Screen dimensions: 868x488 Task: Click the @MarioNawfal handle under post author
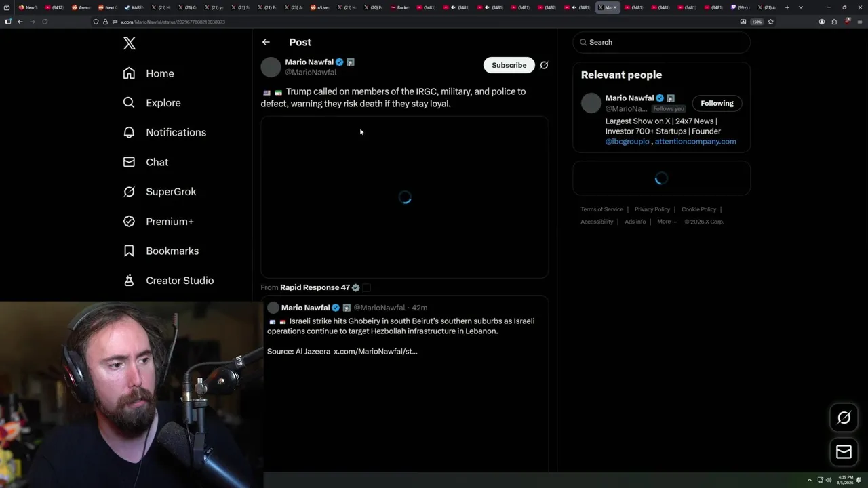pos(311,72)
